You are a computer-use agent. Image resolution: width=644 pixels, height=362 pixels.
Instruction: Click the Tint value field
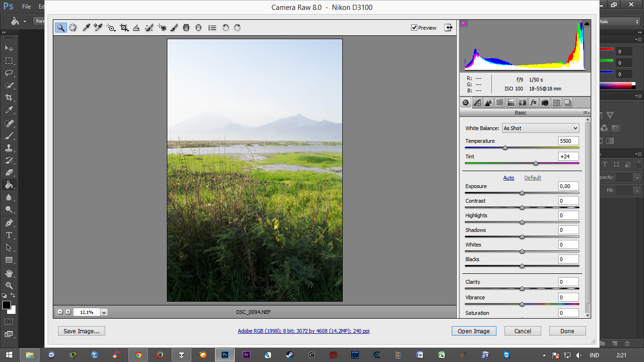click(x=568, y=156)
